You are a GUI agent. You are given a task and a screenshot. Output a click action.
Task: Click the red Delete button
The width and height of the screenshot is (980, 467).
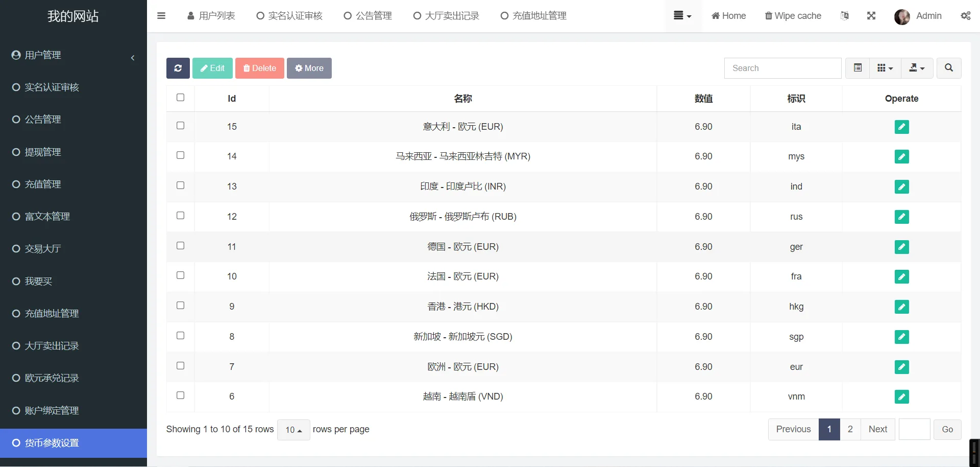pyautogui.click(x=259, y=68)
